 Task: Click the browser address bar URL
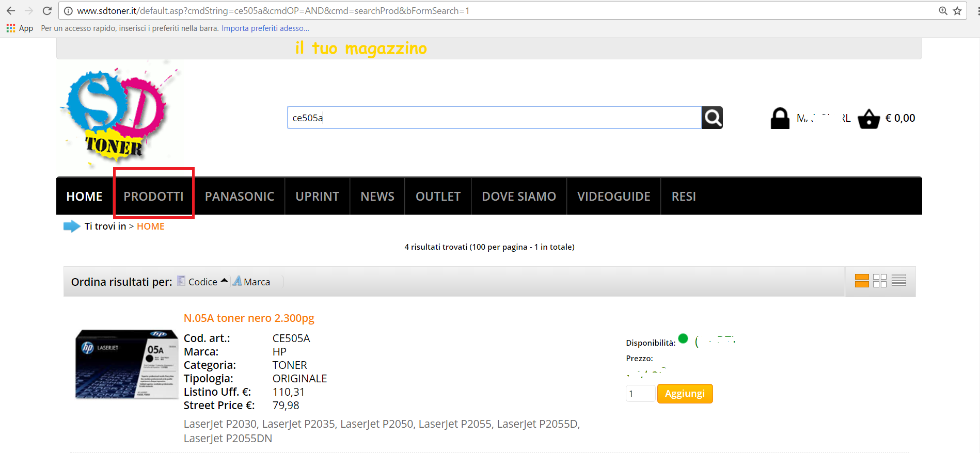pyautogui.click(x=273, y=11)
